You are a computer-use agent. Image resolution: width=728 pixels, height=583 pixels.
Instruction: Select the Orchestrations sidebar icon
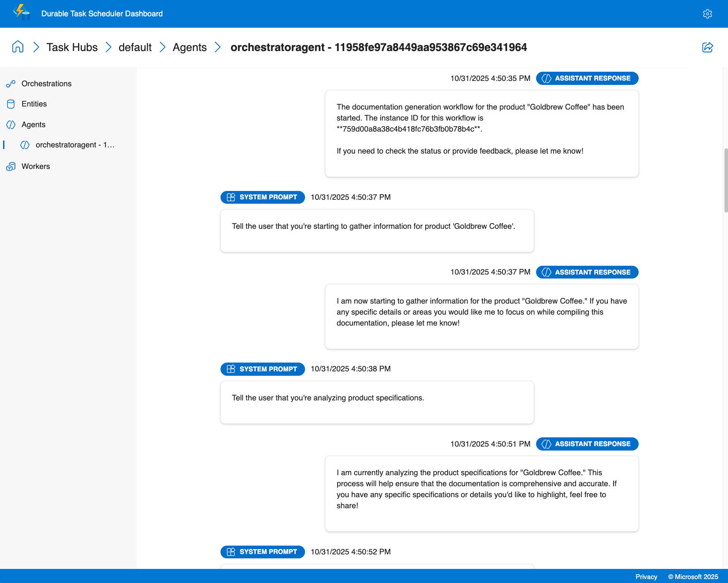coord(11,84)
